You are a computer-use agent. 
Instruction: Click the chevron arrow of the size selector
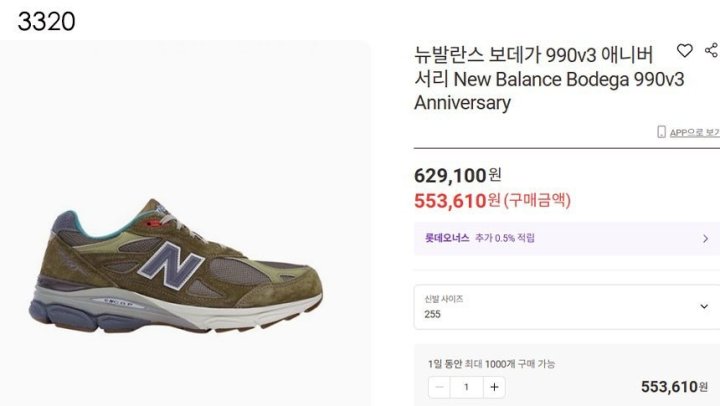coord(704,307)
